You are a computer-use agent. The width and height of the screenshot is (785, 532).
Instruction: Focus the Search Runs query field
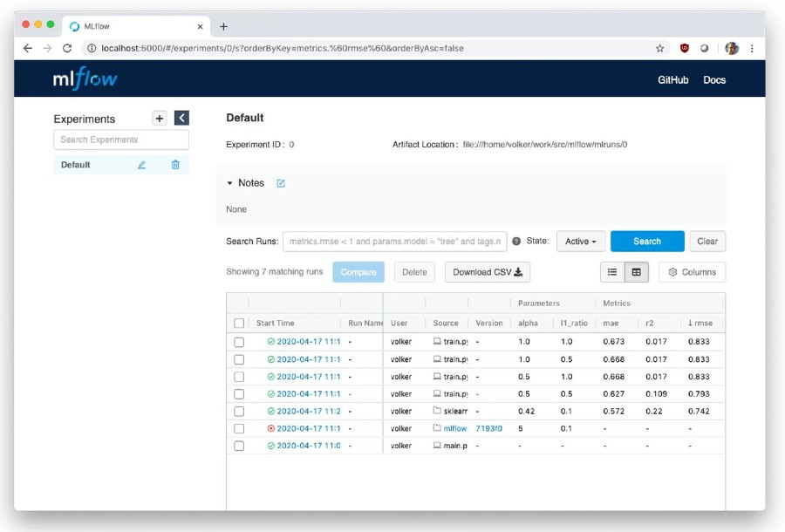395,242
